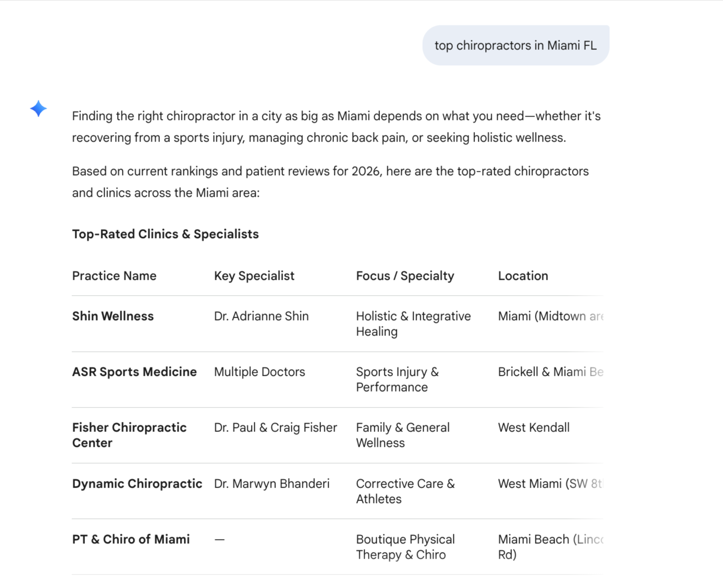Click the 'Boutique Physical Therapy & Chiro' cell
Image resolution: width=723 pixels, height=588 pixels.
405,547
